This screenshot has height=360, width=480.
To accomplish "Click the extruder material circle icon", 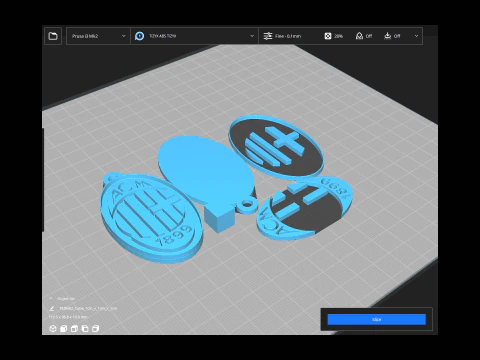I will pyautogui.click(x=140, y=36).
